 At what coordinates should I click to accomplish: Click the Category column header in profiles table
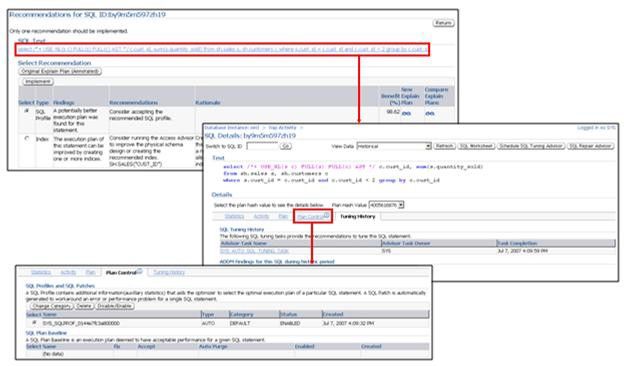[x=241, y=314]
